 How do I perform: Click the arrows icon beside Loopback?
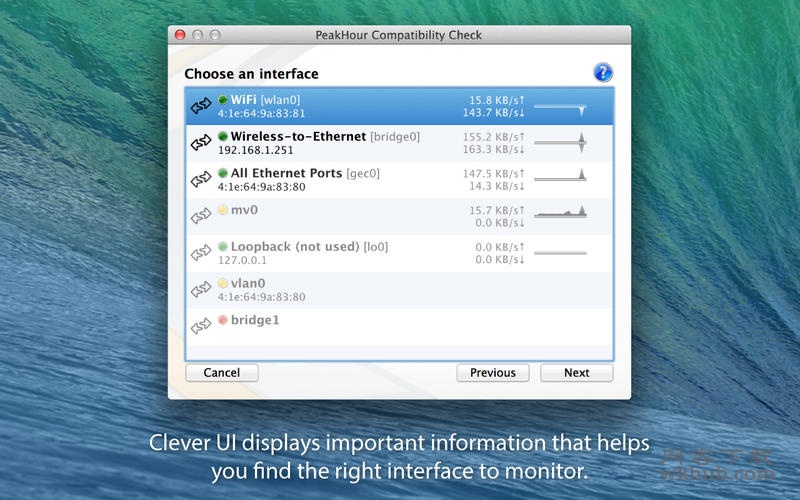click(201, 253)
